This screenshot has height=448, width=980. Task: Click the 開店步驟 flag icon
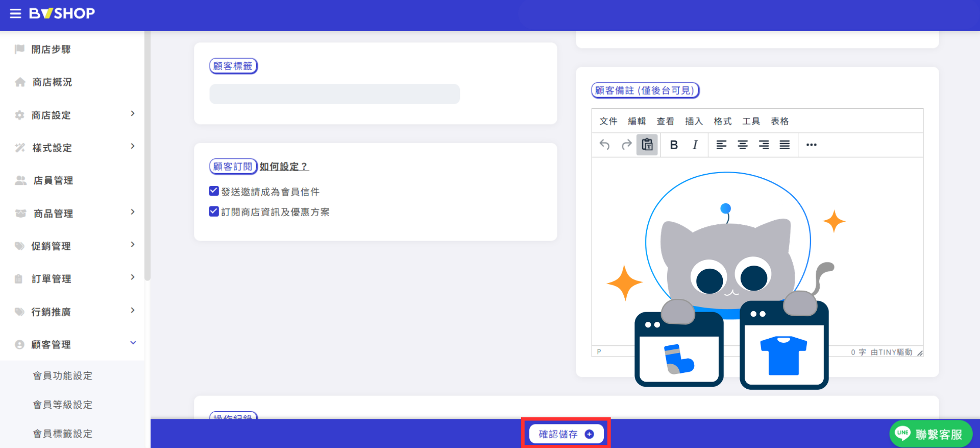click(x=20, y=49)
